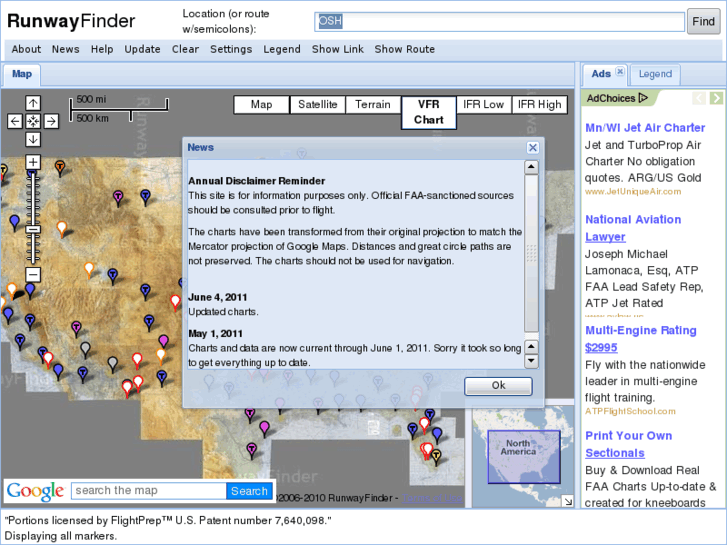Zoom in with the plus map button

click(33, 162)
